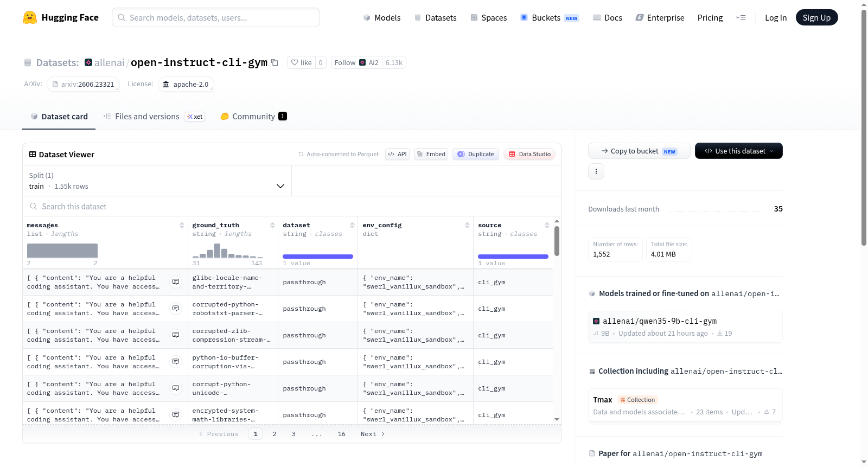
Task: Sort by the messages column
Action: tap(182, 225)
